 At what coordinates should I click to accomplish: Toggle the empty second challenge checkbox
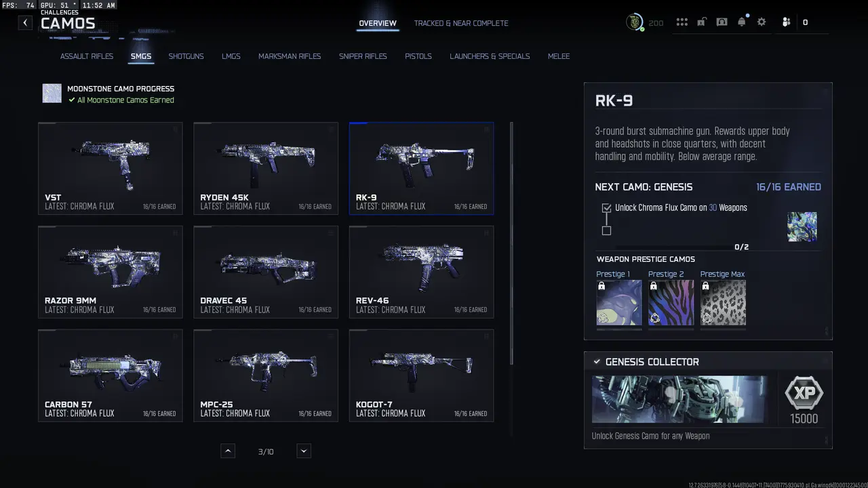pos(606,230)
